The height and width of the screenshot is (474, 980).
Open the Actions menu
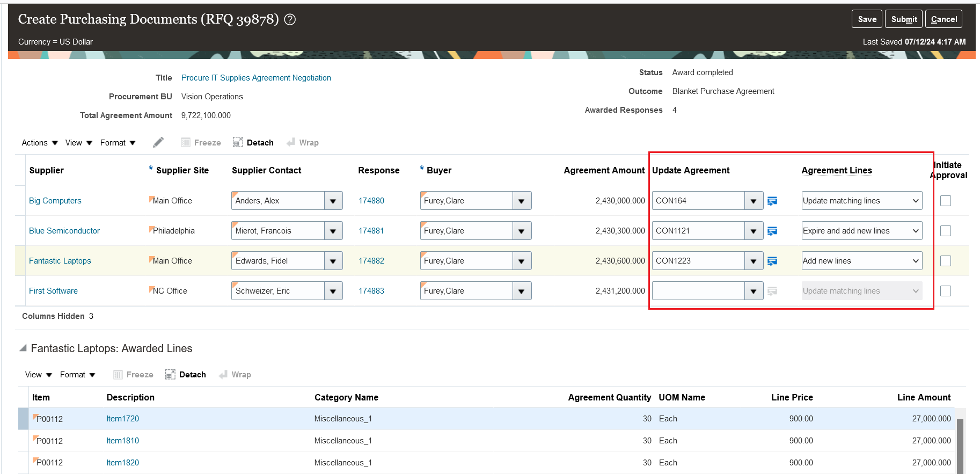pos(40,142)
